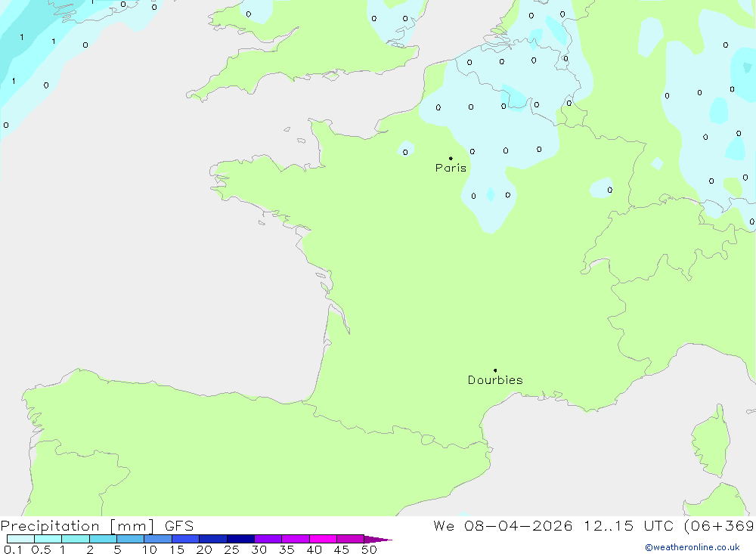756x554 pixels.
Task: Click the legend value 25
Action: 231,549
